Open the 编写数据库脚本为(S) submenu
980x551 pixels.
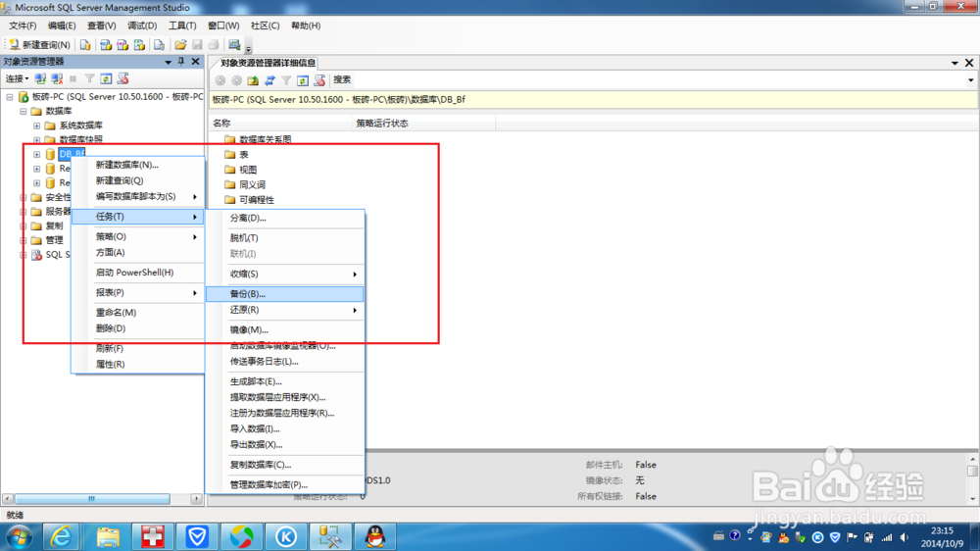[x=137, y=196]
